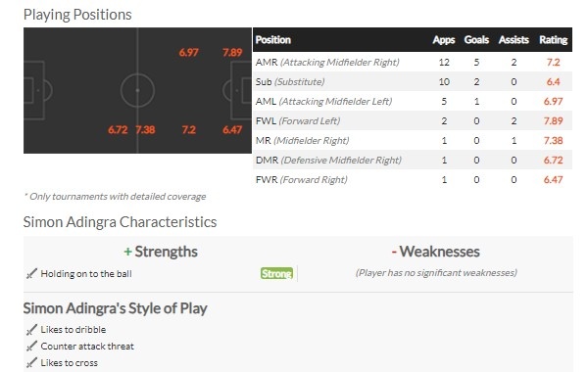Select the FWL Forward Left table row
The height and width of the screenshot is (372, 588).
tap(413, 120)
